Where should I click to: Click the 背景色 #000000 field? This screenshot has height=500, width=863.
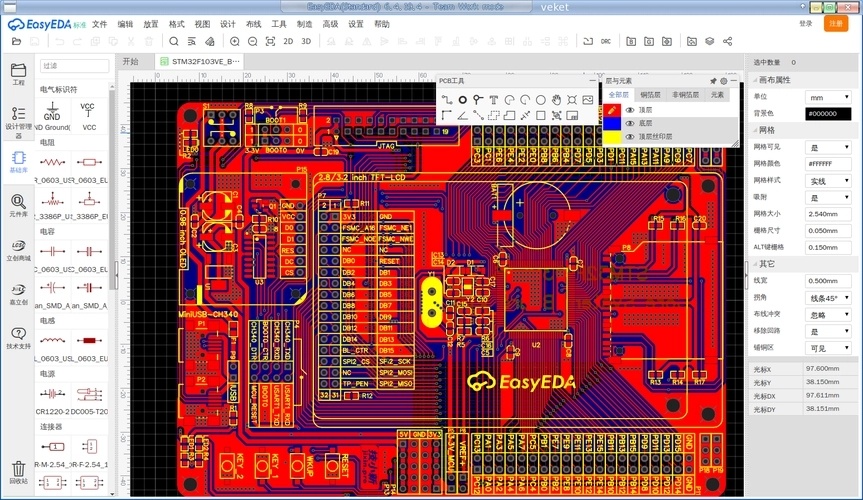click(x=828, y=113)
